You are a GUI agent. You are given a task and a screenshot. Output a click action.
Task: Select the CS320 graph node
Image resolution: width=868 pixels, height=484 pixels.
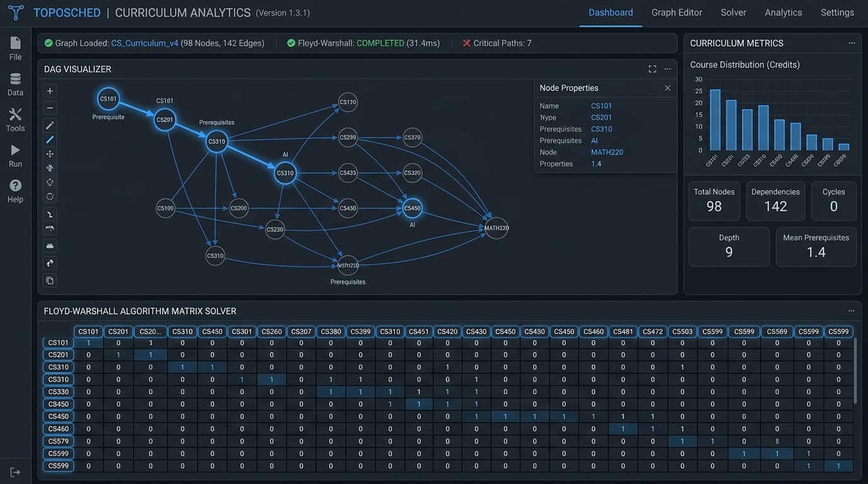[x=412, y=173]
